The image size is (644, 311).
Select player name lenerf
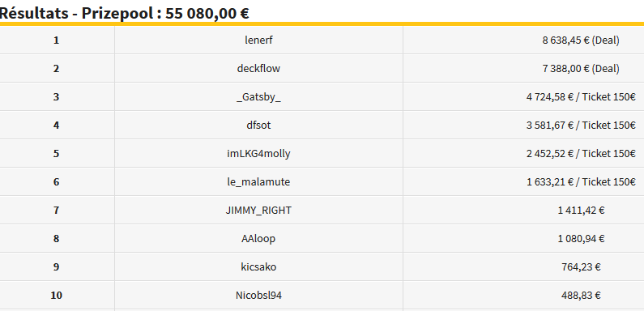point(258,40)
